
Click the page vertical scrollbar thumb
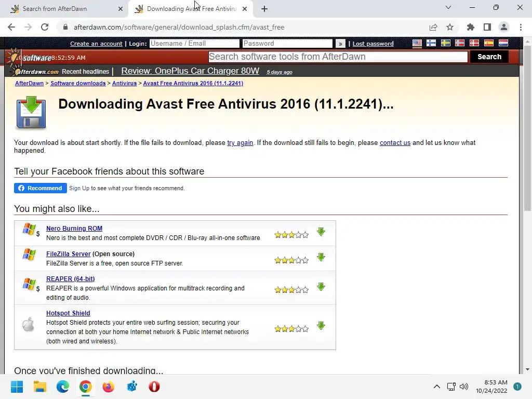[x=527, y=128]
